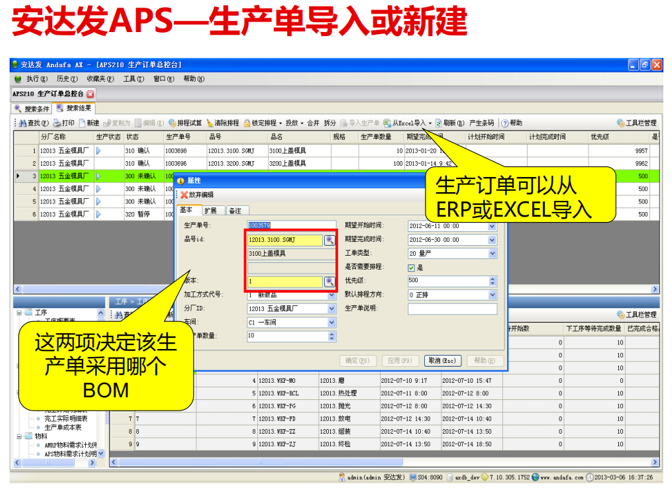
Task: Adjust 生产单数量 spinner showing 10
Action: [x=331, y=336]
